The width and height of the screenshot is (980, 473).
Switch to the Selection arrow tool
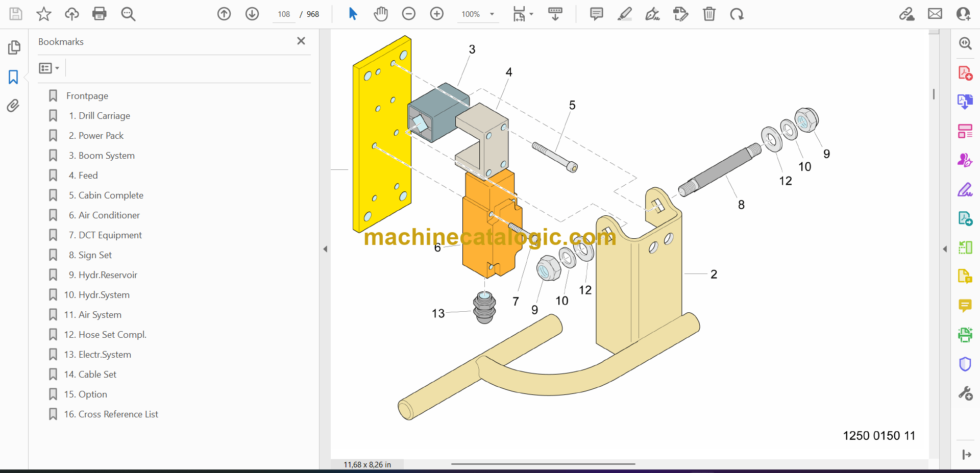tap(353, 14)
